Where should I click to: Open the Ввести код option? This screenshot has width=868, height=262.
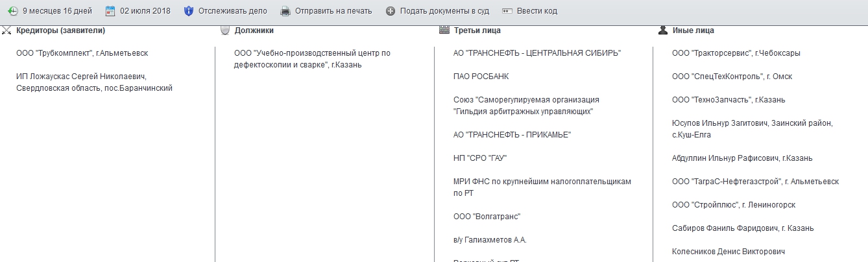(537, 11)
